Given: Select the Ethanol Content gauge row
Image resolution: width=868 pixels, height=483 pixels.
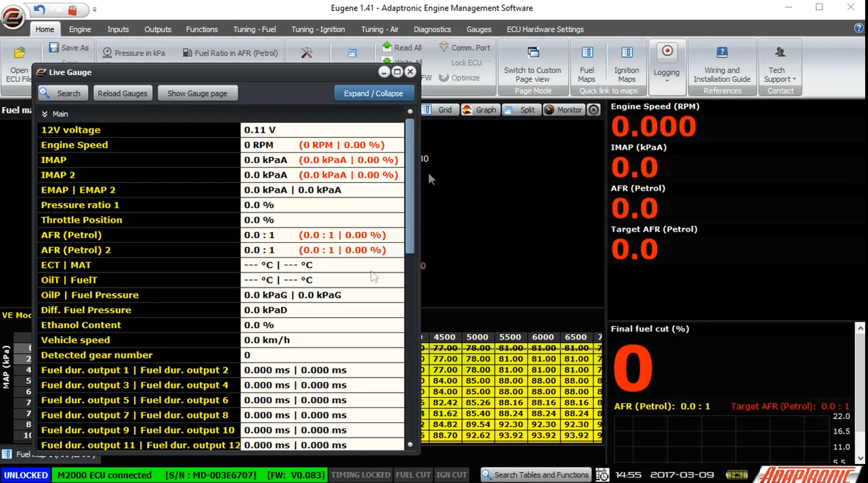Looking at the screenshot, I should point(221,325).
